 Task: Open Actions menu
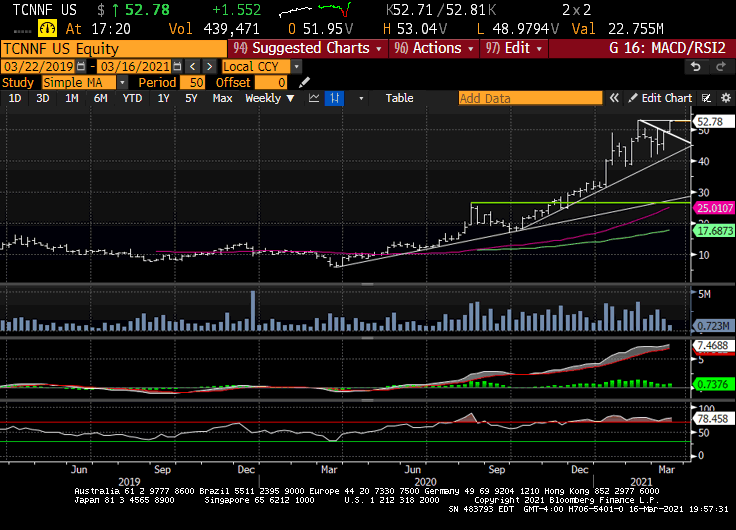434,48
